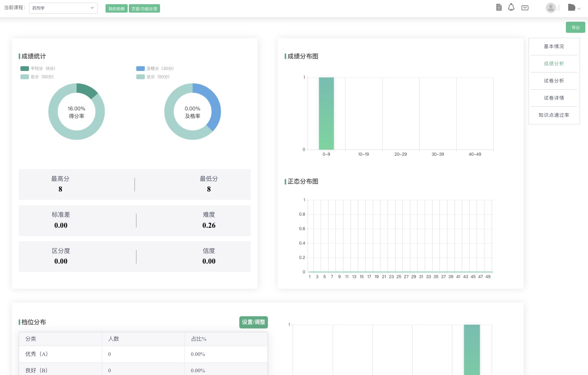Click the 标准差 value 0.00

pos(61,225)
